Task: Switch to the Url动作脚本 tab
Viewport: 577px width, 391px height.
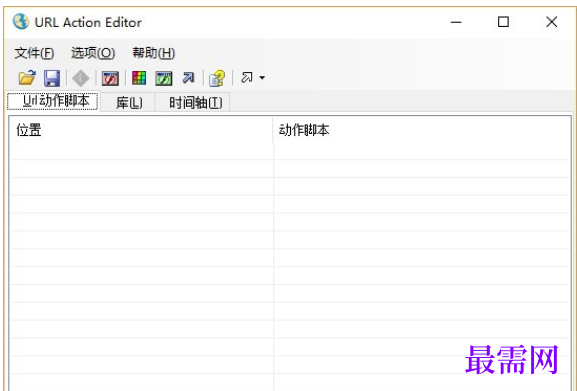Action: [53, 101]
